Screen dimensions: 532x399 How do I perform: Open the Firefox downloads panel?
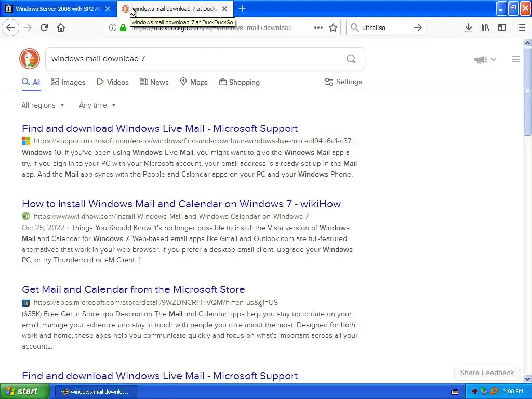point(469,28)
